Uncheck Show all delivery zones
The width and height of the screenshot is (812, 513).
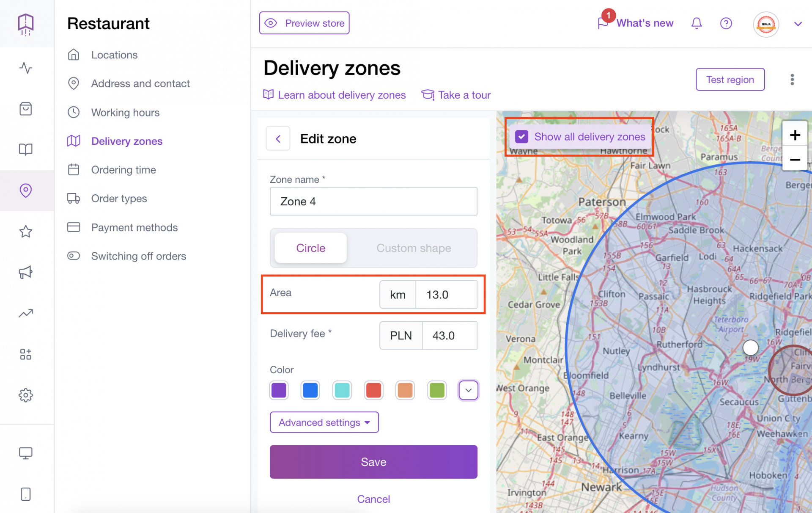[x=521, y=137]
